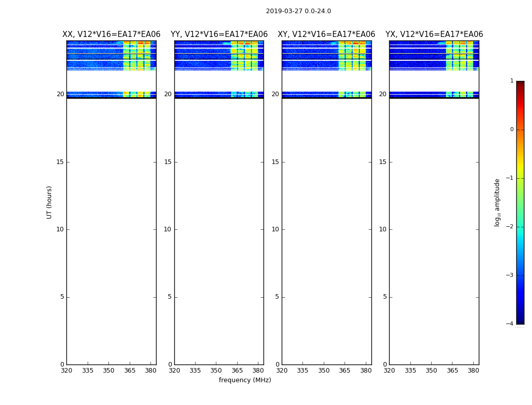
Task: Click the plot title '2019-03-27 0.0-24.0'
Action: pos(298,11)
